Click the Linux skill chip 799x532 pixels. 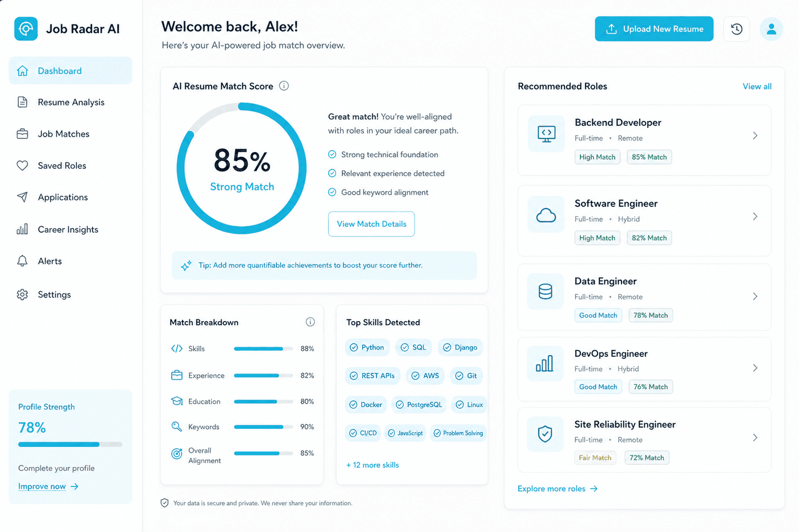click(469, 405)
